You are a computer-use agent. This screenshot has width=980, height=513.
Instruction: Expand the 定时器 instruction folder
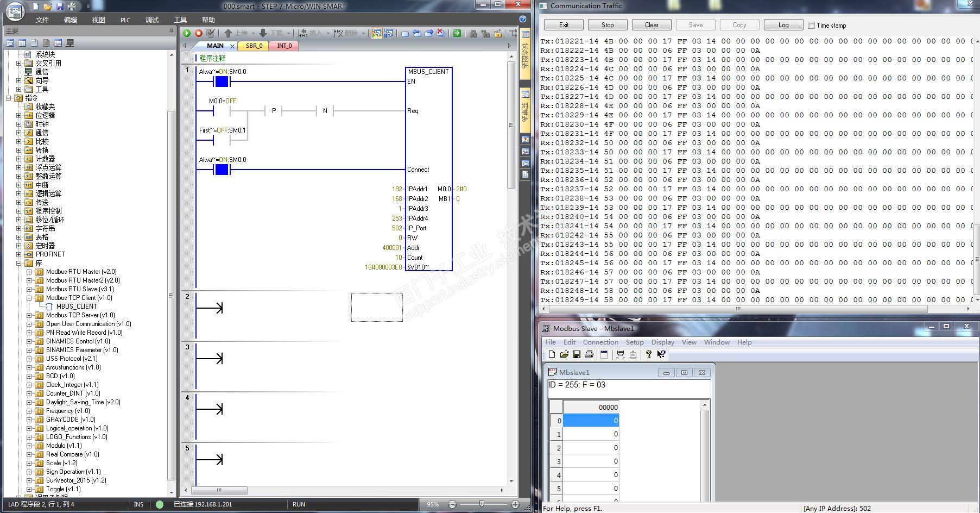[x=19, y=246]
